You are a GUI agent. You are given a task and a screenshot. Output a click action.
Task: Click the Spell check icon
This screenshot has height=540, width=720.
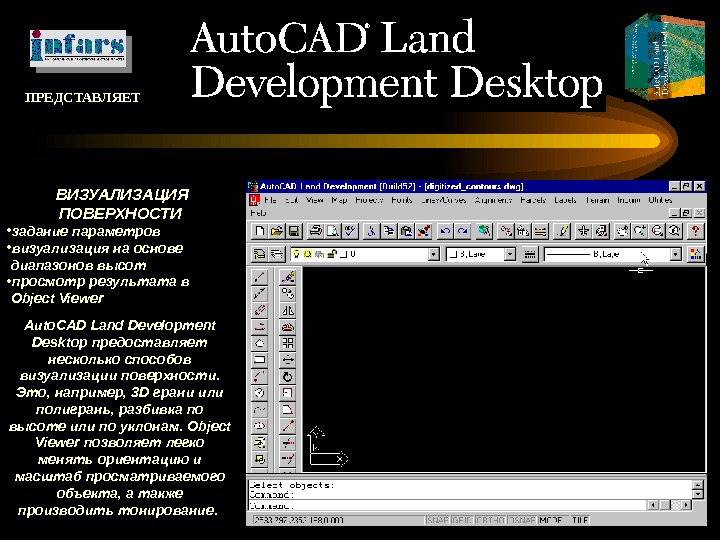pos(350,231)
